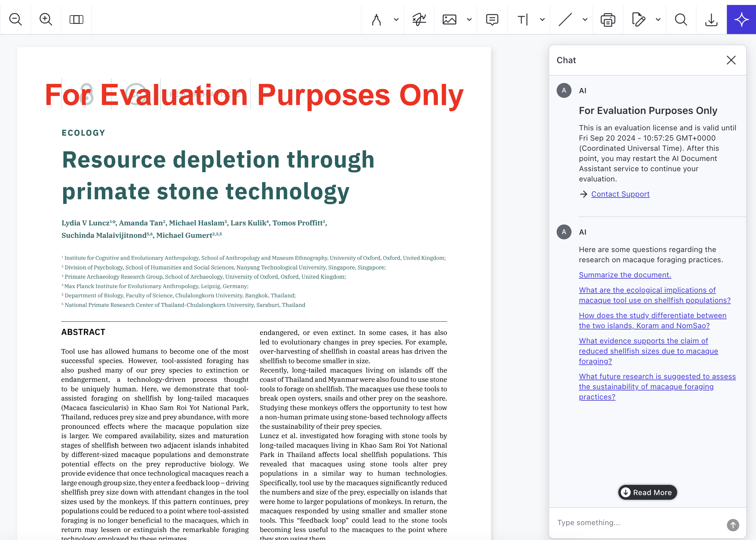This screenshot has height=540, width=756.
Task: Select the ink pen annotation tool
Action: (x=376, y=19)
